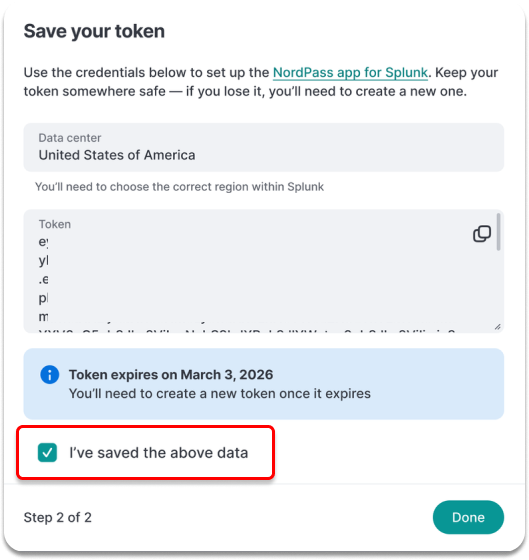Finish setup with the Done button
The height and width of the screenshot is (560, 529).
[x=468, y=517]
